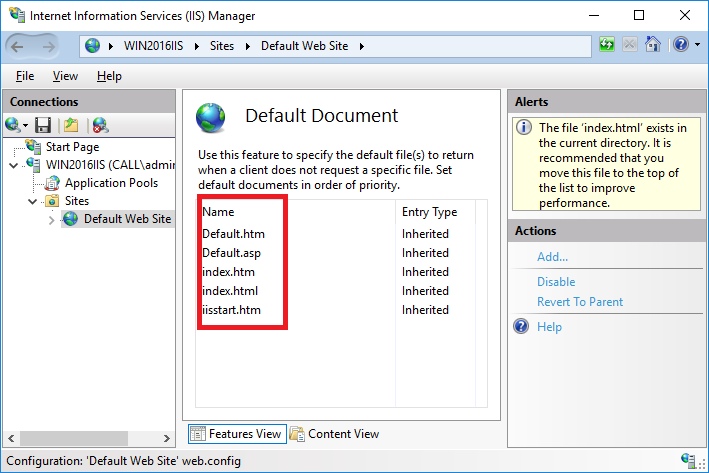Open breadcrumb arrow after Sites
The image size is (709, 473).
pyautogui.click(x=248, y=47)
